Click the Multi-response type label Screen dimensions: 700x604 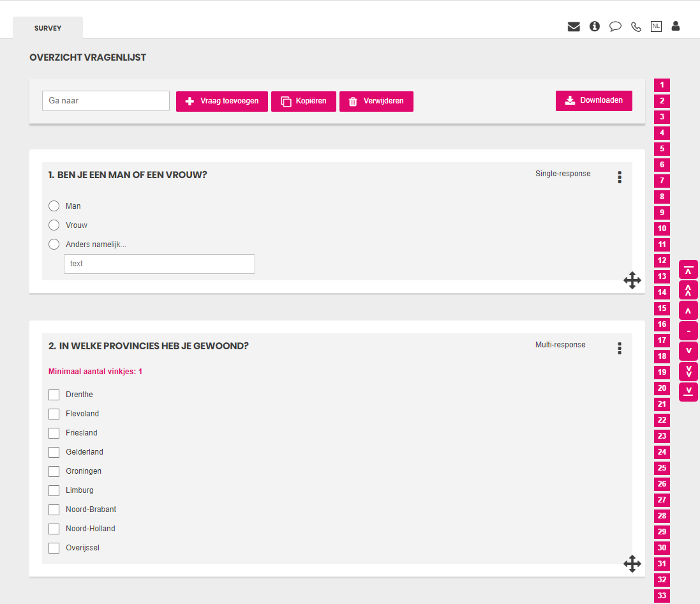coord(560,345)
